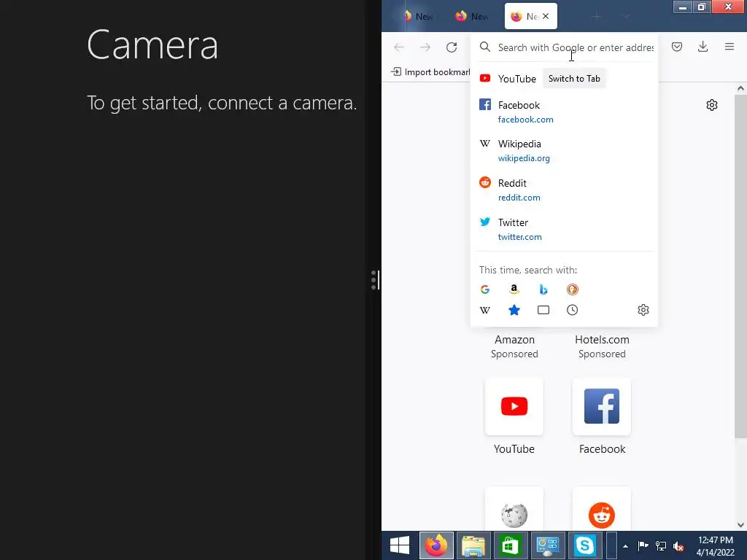Image resolution: width=747 pixels, height=560 pixels.
Task: Open the Firefox downloads panel
Action: coord(703,47)
